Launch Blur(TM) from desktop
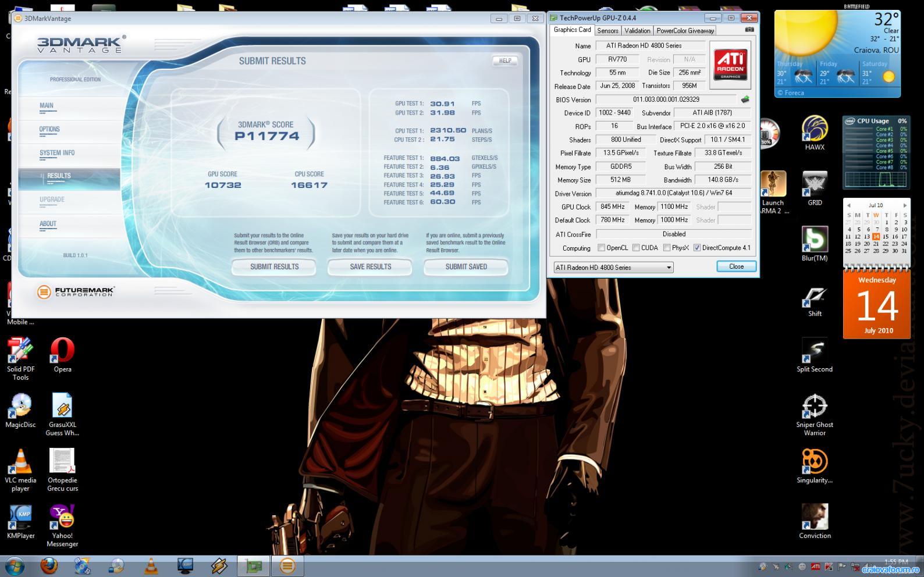The height and width of the screenshot is (577, 924). tap(815, 244)
